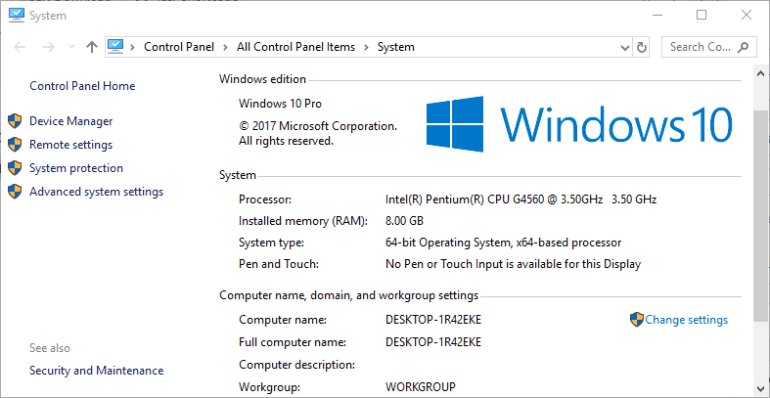The height and width of the screenshot is (398, 770).
Task: Expand the address bar history dropdown
Action: click(625, 48)
